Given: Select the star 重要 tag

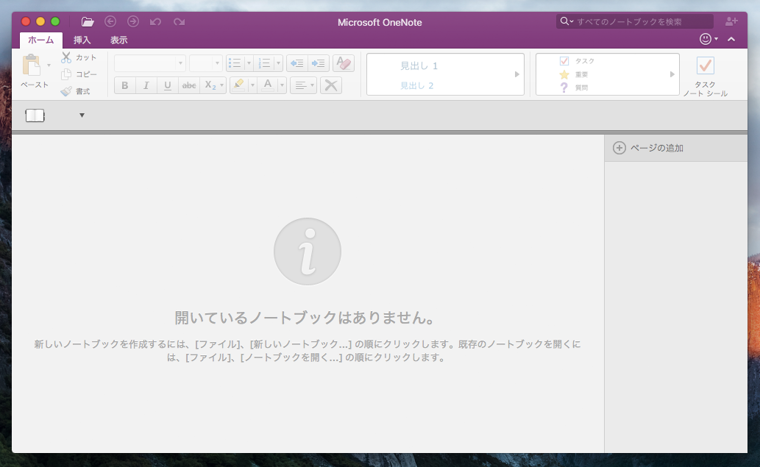Looking at the screenshot, I should coord(574,74).
